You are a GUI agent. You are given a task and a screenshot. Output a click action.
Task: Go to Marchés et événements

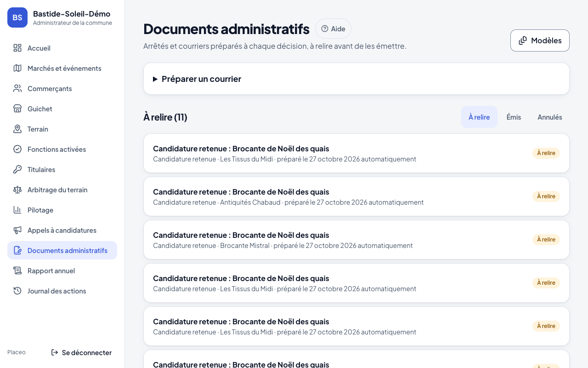click(x=62, y=68)
